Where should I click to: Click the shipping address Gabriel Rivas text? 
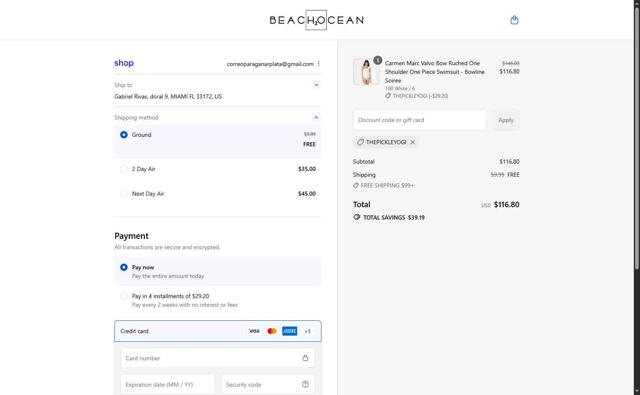pyautogui.click(x=168, y=97)
